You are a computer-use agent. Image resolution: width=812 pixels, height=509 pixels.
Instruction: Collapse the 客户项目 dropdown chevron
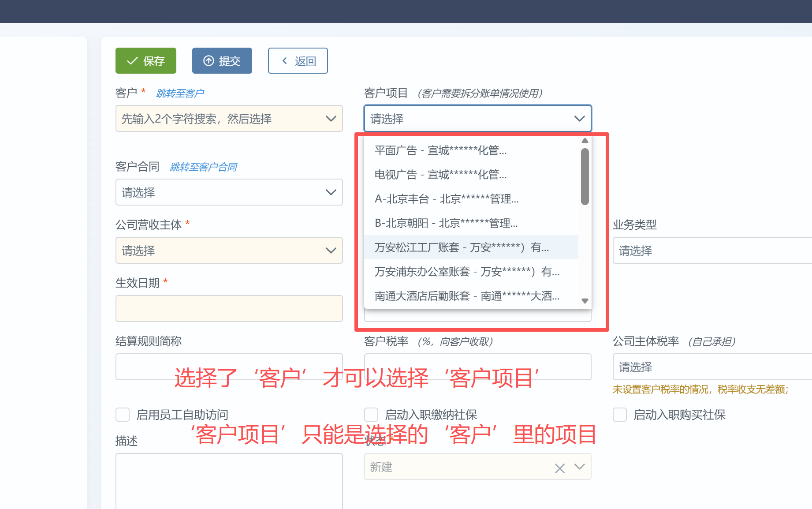tap(579, 119)
